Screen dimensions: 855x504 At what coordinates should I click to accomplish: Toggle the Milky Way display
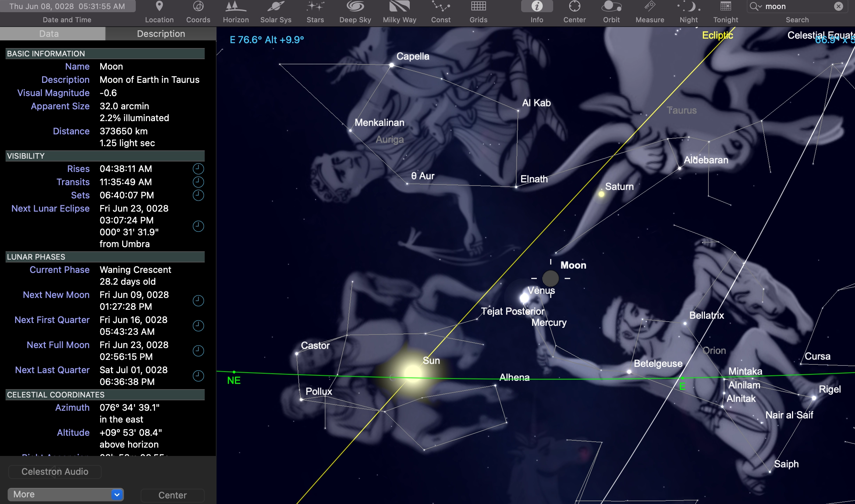click(399, 7)
